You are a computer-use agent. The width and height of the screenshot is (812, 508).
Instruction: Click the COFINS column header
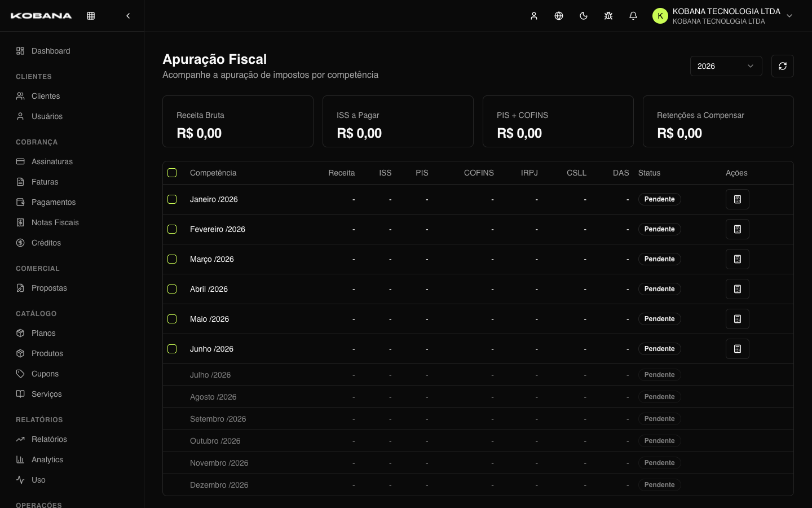(479, 173)
